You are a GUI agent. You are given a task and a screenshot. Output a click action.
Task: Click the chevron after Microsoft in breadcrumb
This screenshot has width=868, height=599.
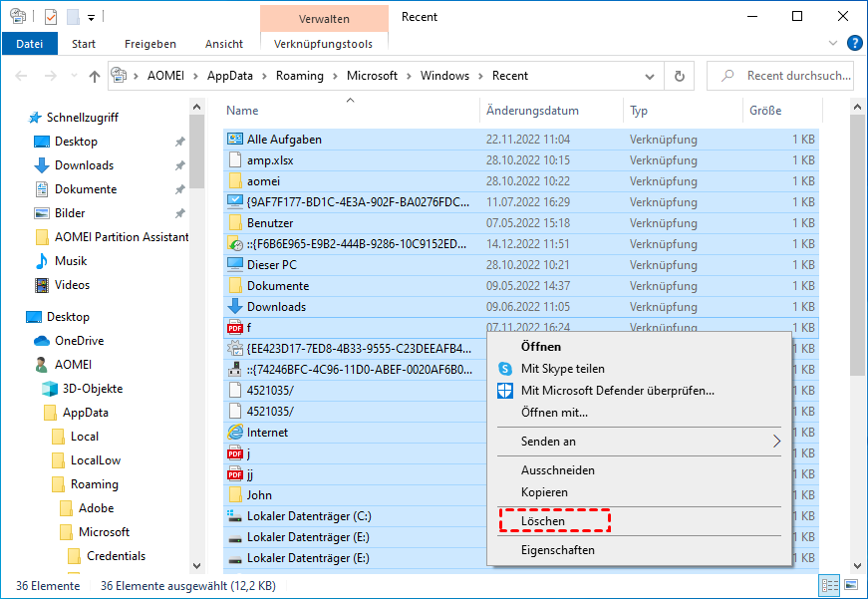pyautogui.click(x=410, y=76)
